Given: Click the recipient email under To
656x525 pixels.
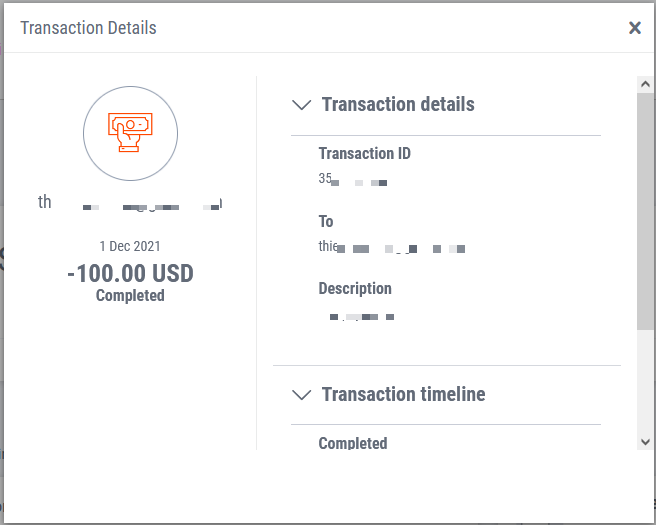Looking at the screenshot, I should pyautogui.click(x=392, y=247).
